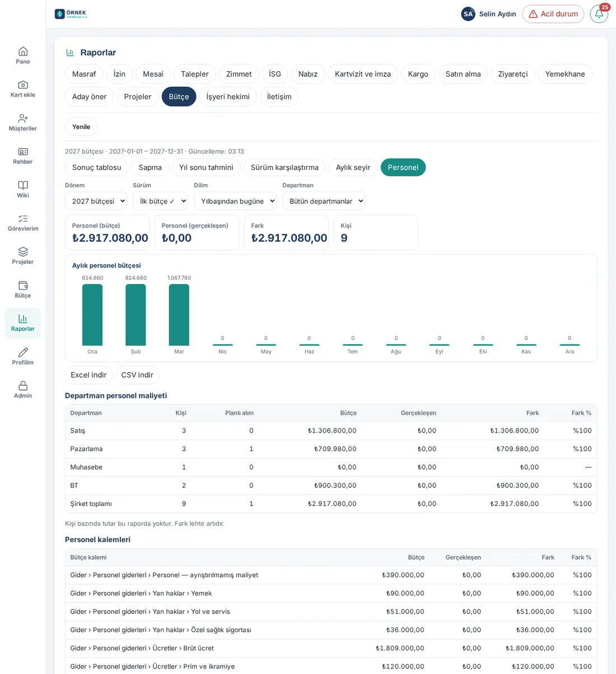Expand the Dönem 2027 bütçesi dropdown
616x674 pixels.
tap(96, 201)
